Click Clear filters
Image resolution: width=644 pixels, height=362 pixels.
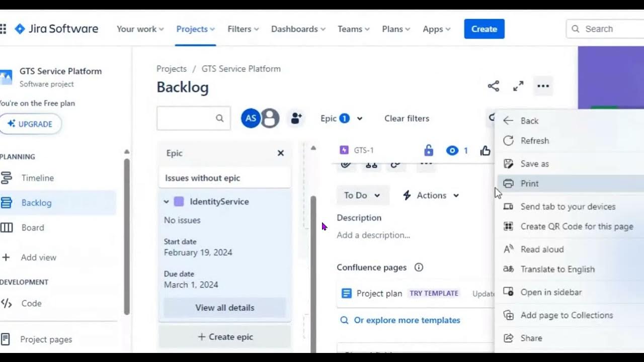point(407,119)
